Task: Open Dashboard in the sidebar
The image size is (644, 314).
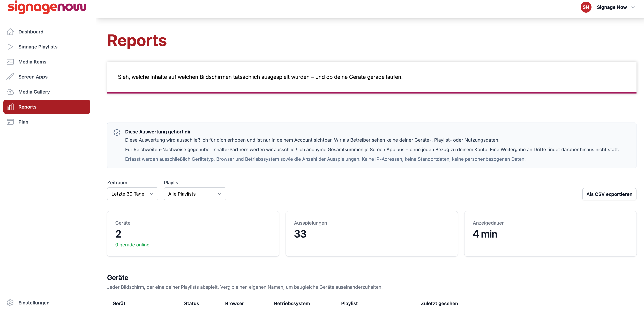Action: (x=47, y=32)
